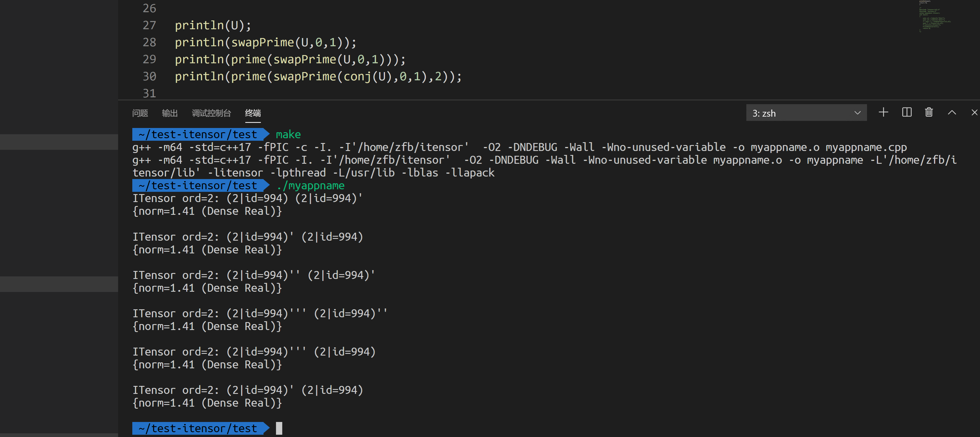Split the terminal pane

(906, 113)
